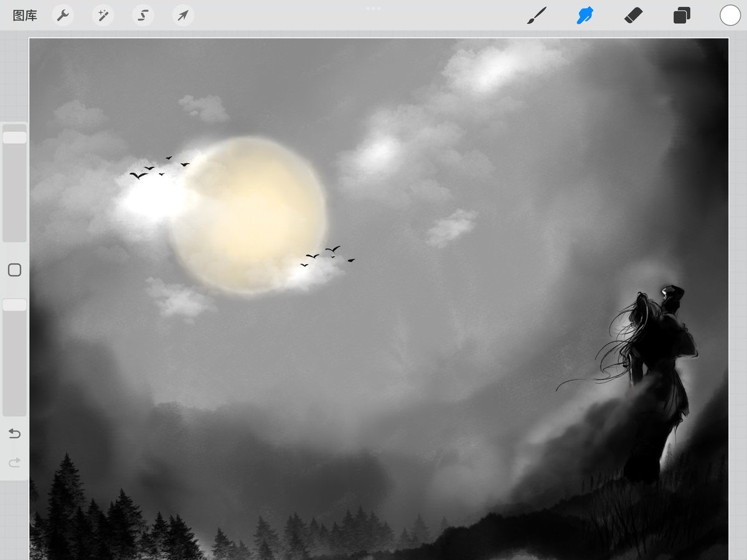
Task: Click the three-dot multitasking handle at top
Action: 374,8
